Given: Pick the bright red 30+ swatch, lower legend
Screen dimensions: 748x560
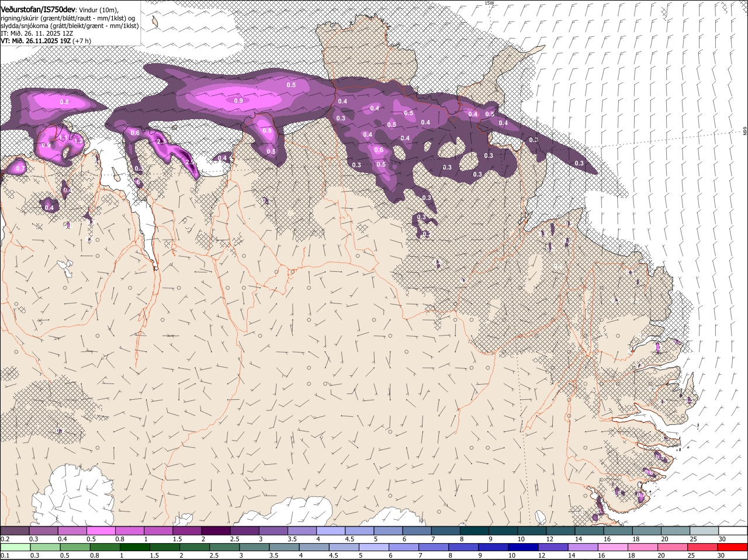Looking at the screenshot, I should 733,547.
